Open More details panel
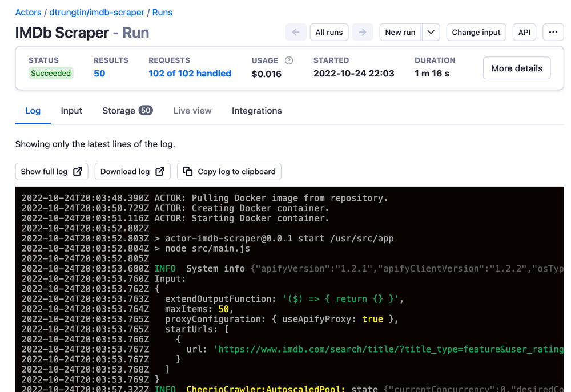Image resolution: width=571 pixels, height=392 pixels. (x=516, y=68)
